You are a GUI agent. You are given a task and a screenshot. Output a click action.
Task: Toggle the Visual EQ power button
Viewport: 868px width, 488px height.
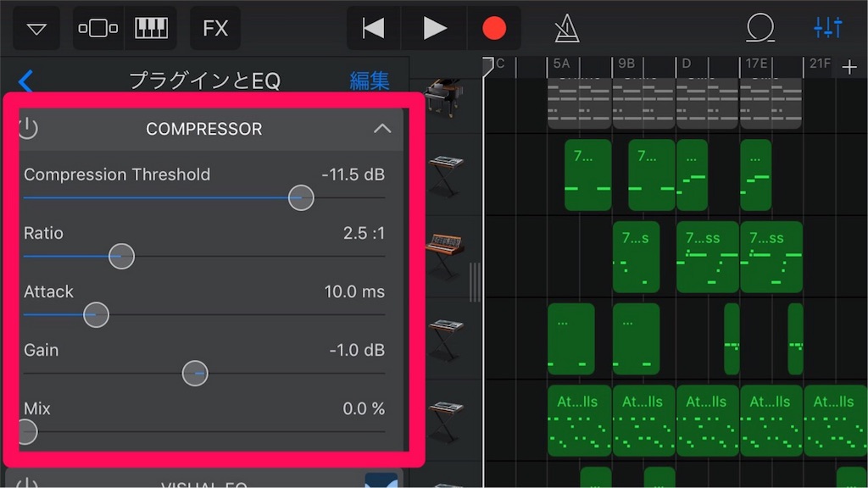point(26,482)
